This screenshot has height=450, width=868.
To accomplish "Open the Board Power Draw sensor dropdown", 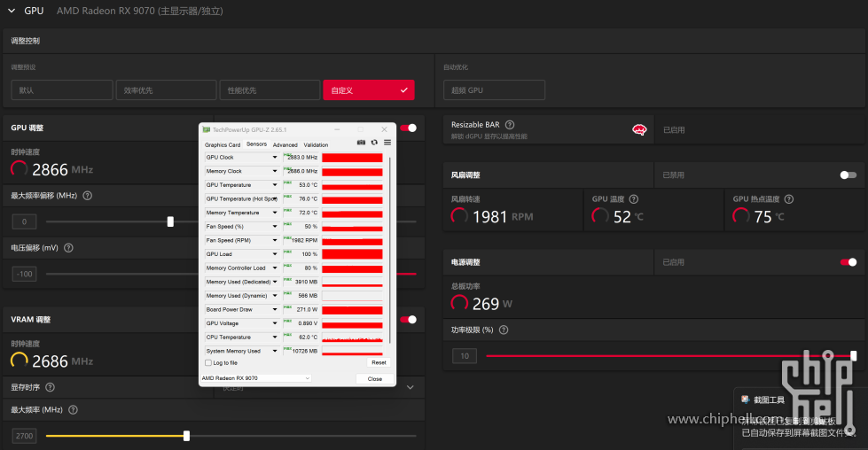I will pyautogui.click(x=275, y=309).
